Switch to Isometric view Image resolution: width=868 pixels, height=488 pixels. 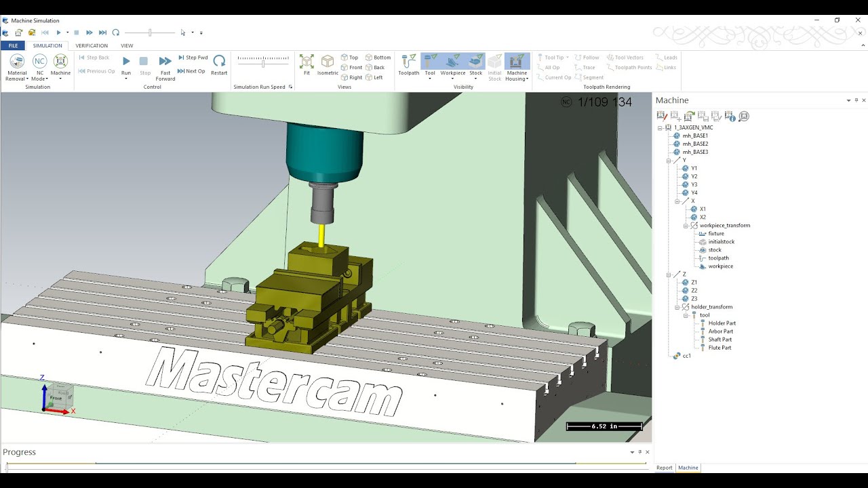[x=328, y=64]
